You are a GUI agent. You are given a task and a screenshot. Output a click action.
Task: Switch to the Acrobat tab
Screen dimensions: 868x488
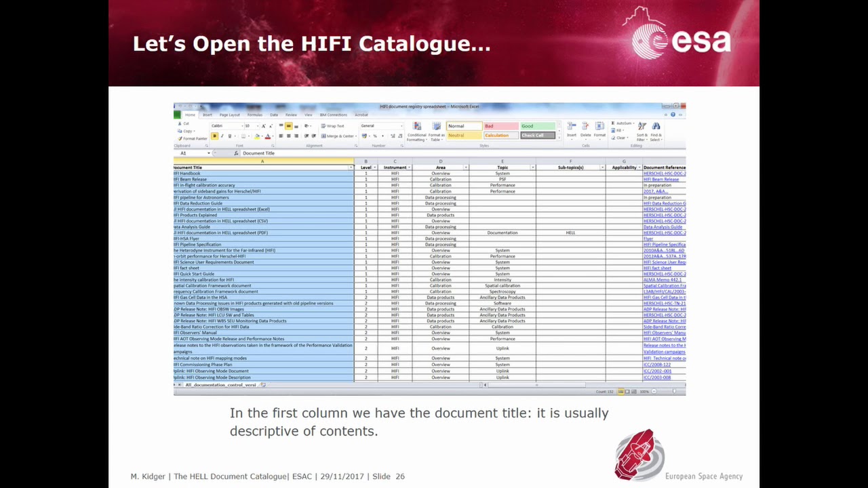(x=361, y=115)
